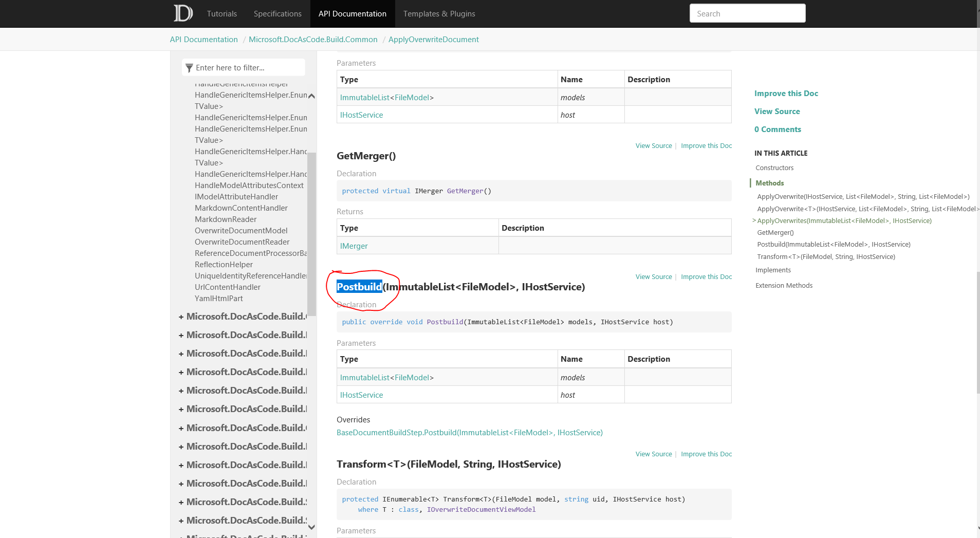Click the scroll-up arrow atop the sidebar tree

click(311, 96)
